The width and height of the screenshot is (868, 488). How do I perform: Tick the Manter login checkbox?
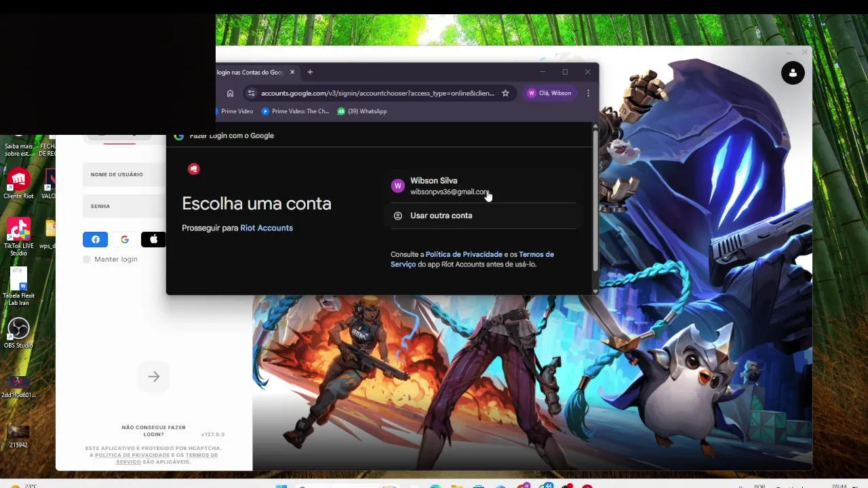(87, 260)
